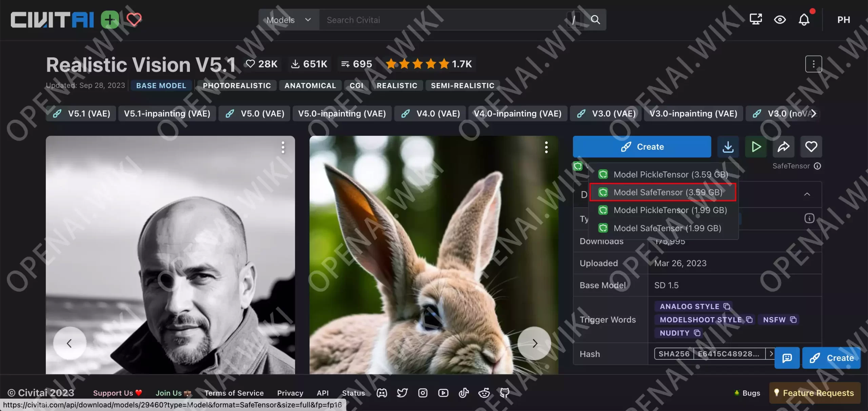This screenshot has width=868, height=411.
Task: Toggle the eye browsing mode icon
Action: 780,20
